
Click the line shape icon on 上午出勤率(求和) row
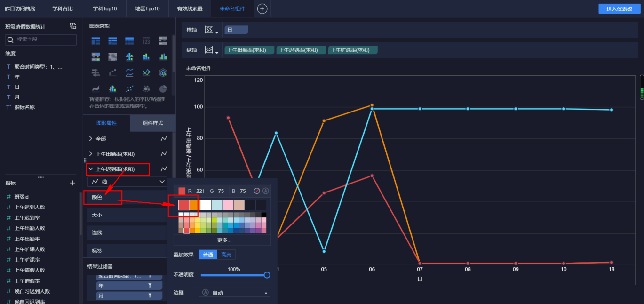(x=164, y=154)
